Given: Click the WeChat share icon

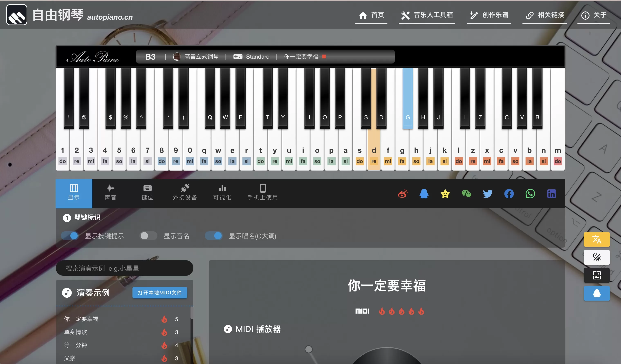Looking at the screenshot, I should [466, 194].
